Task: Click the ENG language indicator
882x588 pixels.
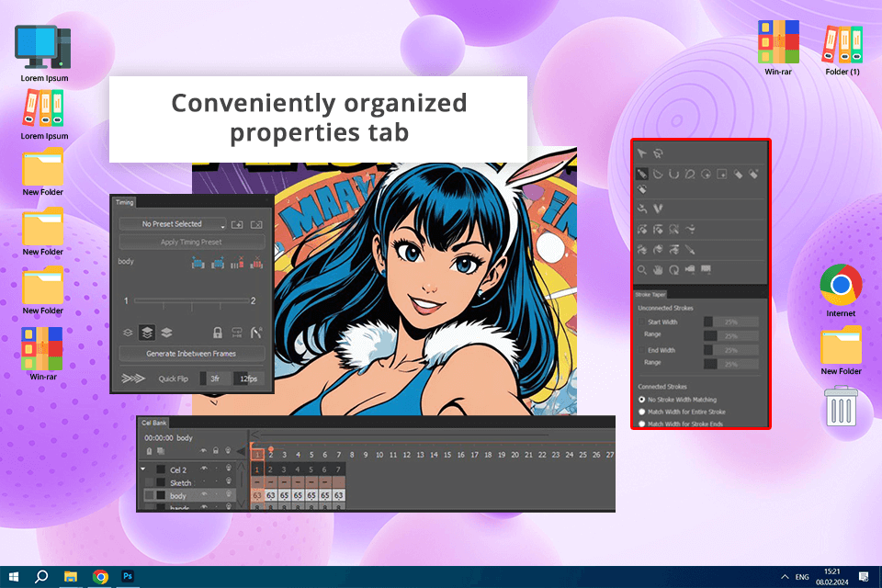Action: point(802,577)
